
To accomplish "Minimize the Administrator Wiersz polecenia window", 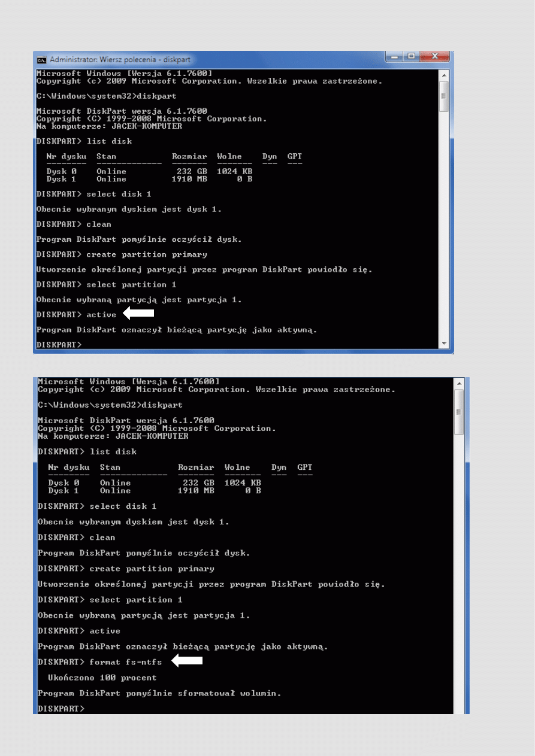I will [395, 57].
